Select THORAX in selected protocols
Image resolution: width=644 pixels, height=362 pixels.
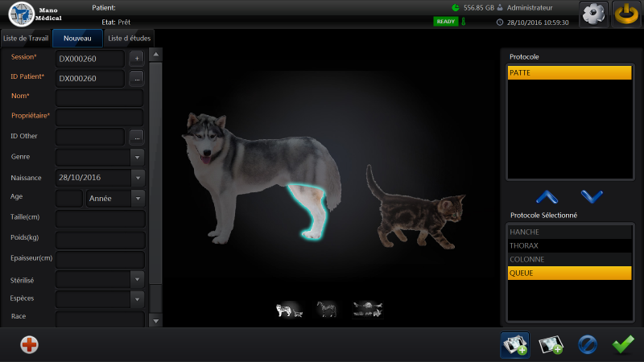click(x=570, y=245)
